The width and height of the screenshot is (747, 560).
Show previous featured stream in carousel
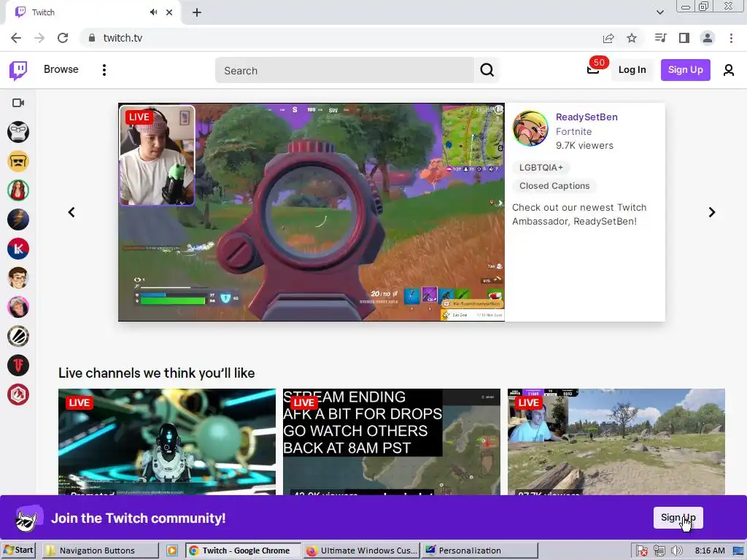[x=71, y=212]
